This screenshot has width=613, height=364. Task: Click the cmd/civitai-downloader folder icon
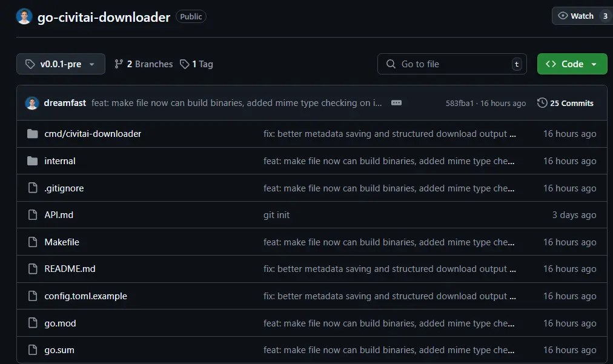pyautogui.click(x=33, y=134)
